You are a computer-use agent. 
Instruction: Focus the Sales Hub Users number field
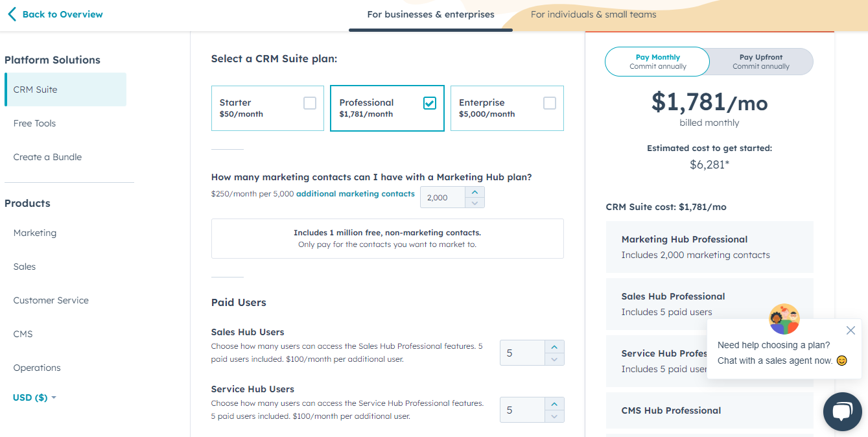[x=522, y=353]
